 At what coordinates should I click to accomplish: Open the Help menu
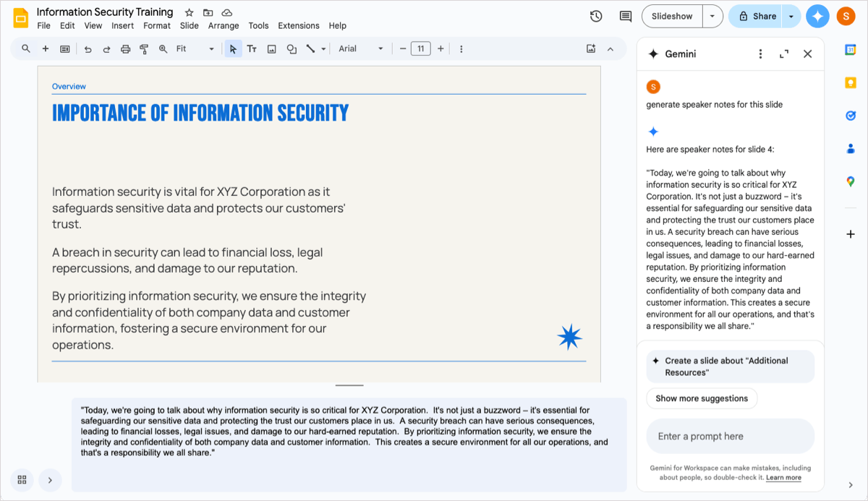(338, 25)
